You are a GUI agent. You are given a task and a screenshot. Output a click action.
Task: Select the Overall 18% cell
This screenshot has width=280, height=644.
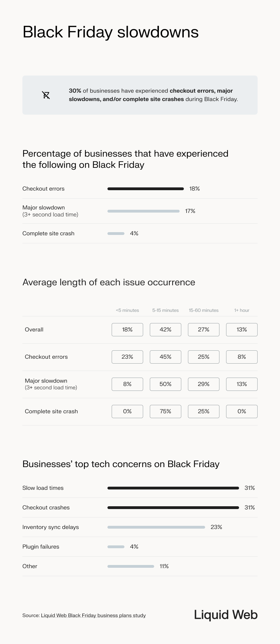pos(127,330)
